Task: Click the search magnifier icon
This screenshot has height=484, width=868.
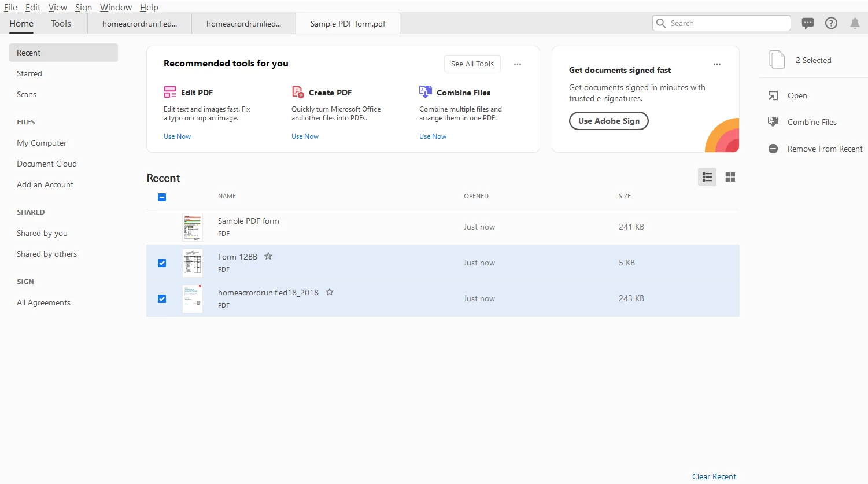Action: (x=661, y=23)
